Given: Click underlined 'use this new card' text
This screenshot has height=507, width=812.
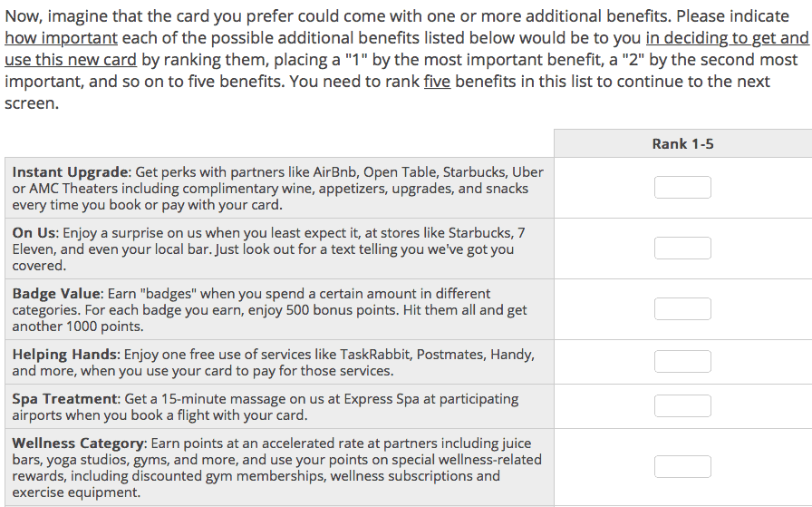Looking at the screenshot, I should pos(71,60).
